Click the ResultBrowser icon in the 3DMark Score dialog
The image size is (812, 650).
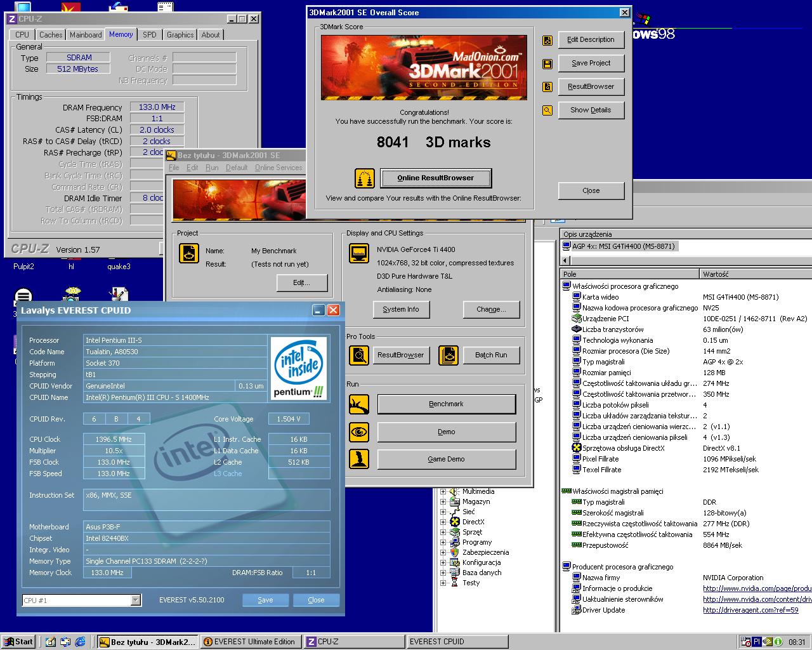(x=547, y=87)
